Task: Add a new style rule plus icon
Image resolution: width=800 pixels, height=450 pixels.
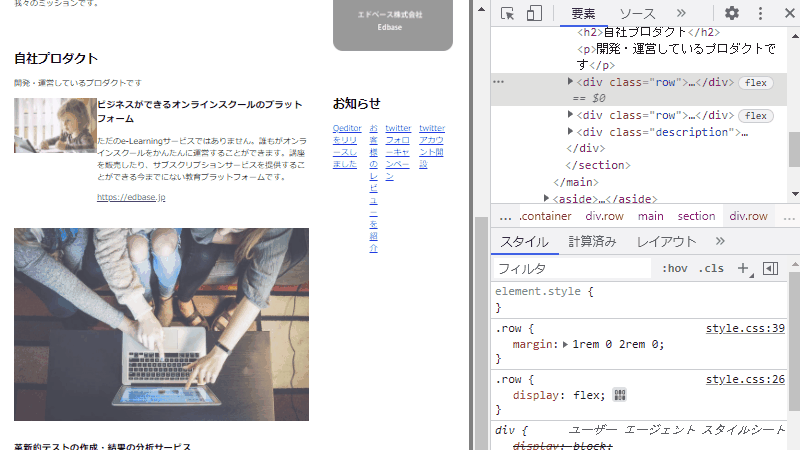Action: tap(743, 268)
